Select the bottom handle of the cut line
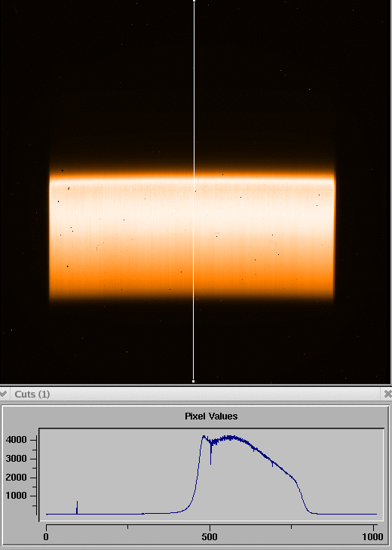 click(194, 381)
